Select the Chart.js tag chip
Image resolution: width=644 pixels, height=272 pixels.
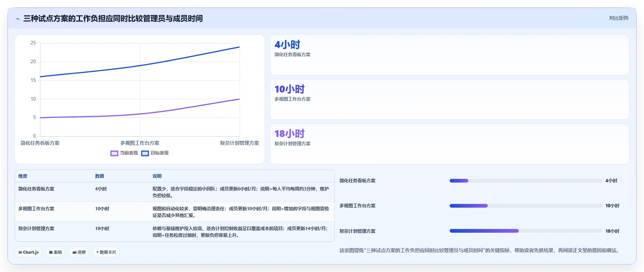click(x=28, y=252)
